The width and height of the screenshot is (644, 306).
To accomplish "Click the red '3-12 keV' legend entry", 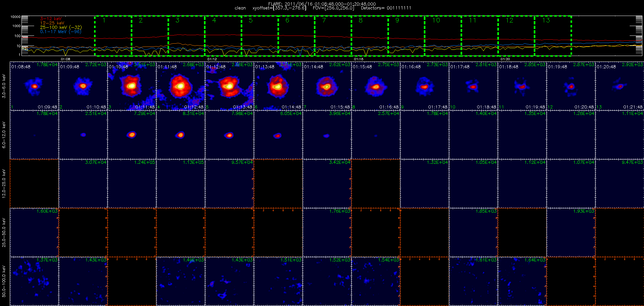I will (x=51, y=19).
